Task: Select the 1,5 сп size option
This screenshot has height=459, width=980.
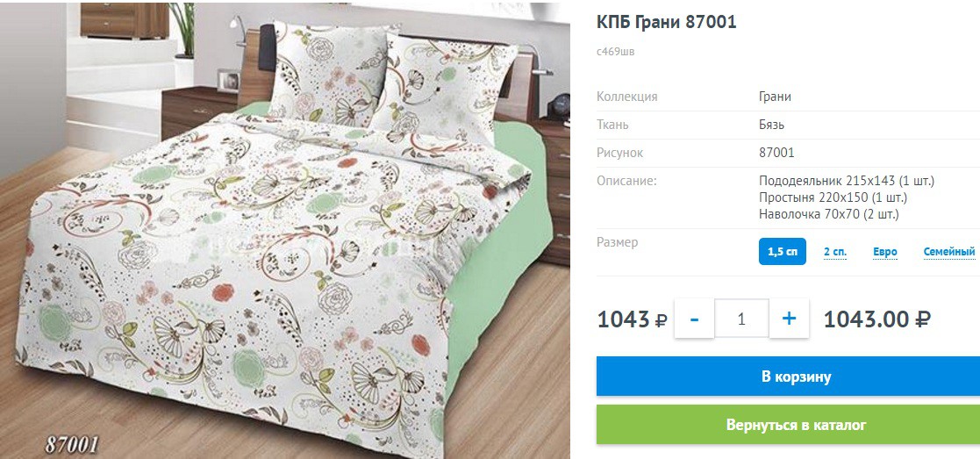Action: [x=782, y=251]
